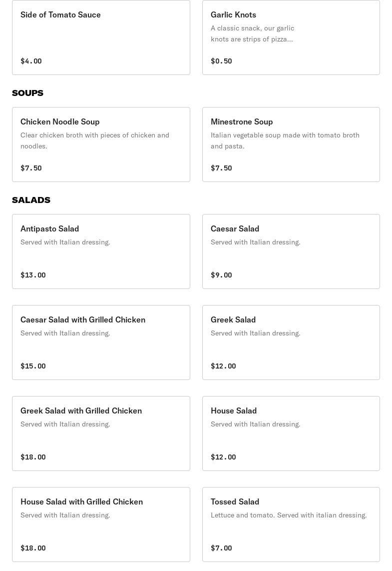This screenshot has width=392, height=571.
Task: Open Greek Salad with Grilled Chicken
Action: (101, 433)
